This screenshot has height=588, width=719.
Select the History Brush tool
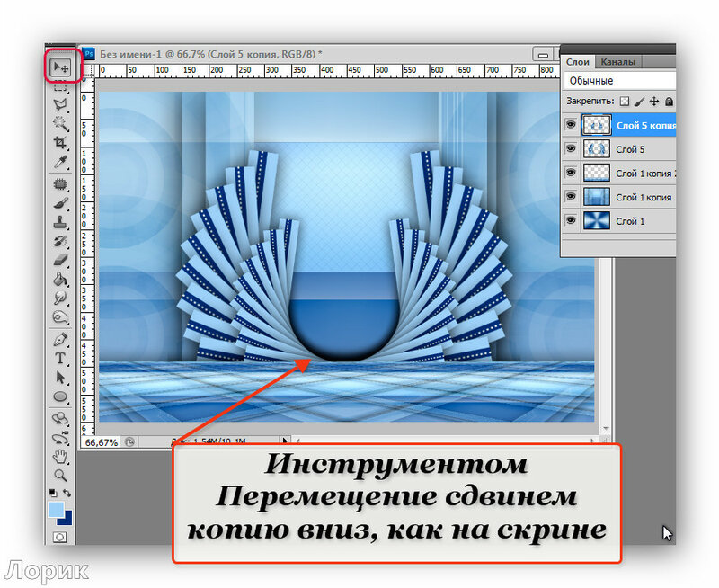[60, 241]
